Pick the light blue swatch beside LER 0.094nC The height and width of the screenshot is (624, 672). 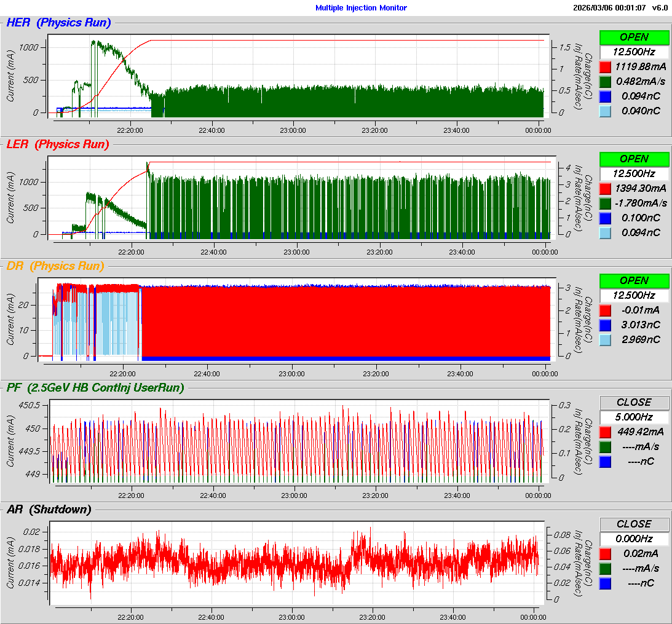(605, 232)
